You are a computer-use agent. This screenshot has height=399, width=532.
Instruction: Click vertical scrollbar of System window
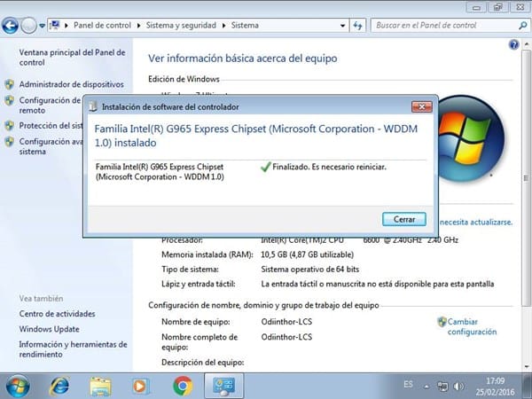tap(526, 177)
